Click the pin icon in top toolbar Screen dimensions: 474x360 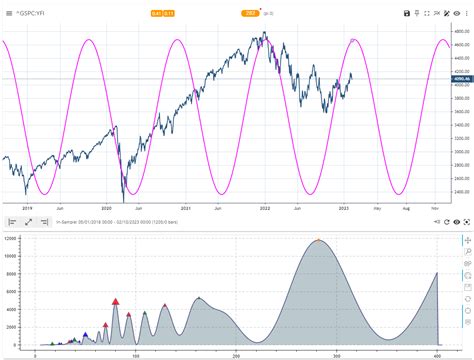click(x=417, y=13)
